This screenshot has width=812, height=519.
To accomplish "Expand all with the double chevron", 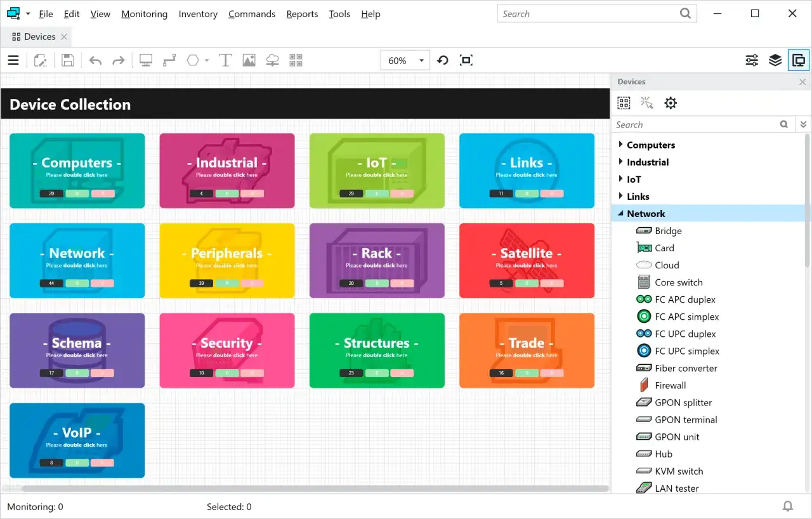I will click(x=803, y=124).
